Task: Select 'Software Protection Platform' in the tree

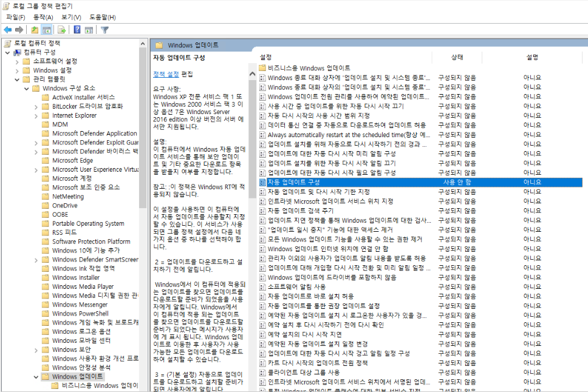Action: click(91, 242)
